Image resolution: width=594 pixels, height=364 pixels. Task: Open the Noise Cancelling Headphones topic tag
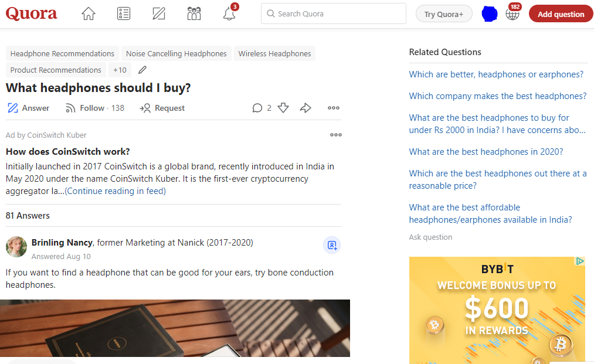(176, 54)
